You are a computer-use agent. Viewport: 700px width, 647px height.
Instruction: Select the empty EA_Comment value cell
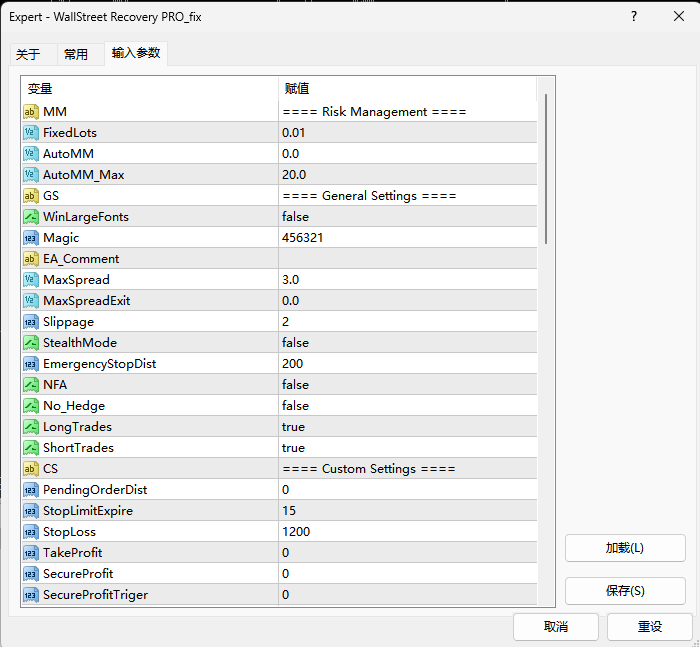click(x=408, y=259)
